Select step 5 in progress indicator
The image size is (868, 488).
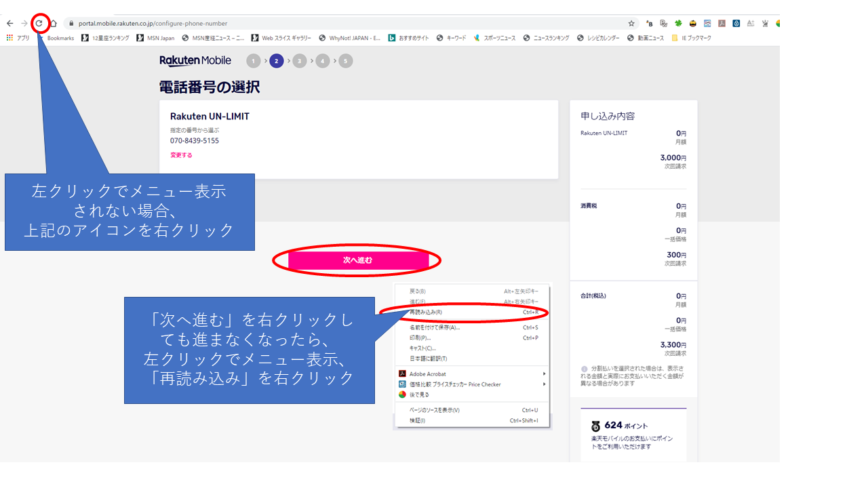(x=346, y=61)
